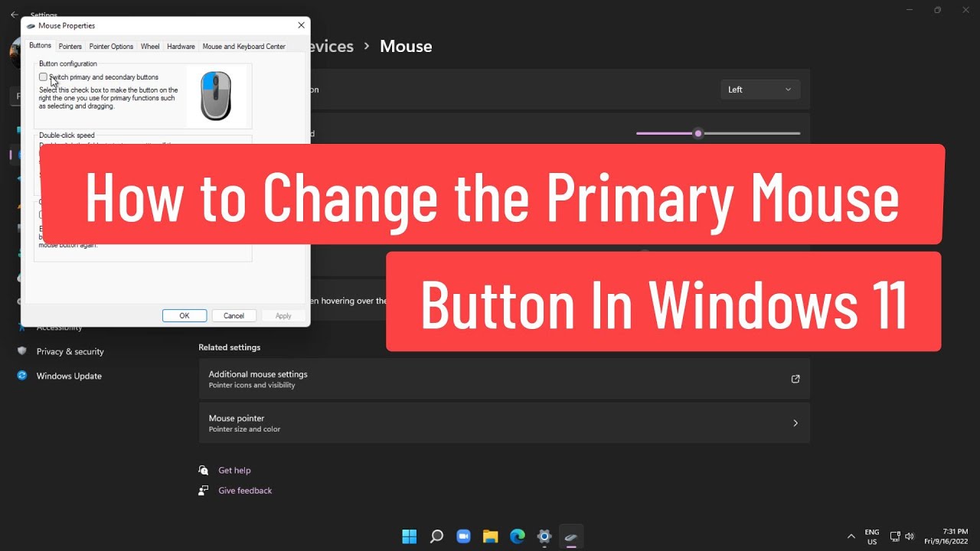Click the Button configuration group label

tap(68, 64)
